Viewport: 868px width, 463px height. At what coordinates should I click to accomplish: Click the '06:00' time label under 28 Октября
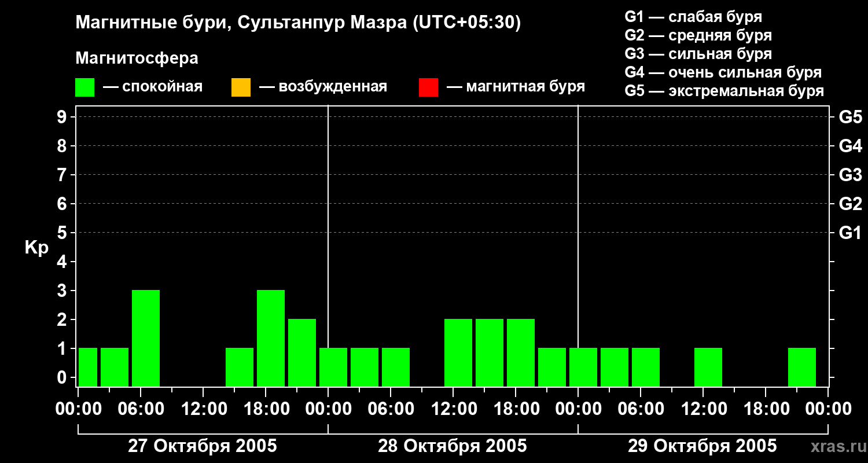391,409
